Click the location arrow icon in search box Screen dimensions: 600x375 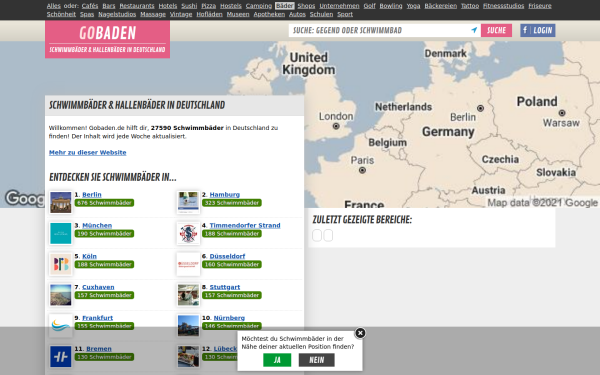click(474, 30)
